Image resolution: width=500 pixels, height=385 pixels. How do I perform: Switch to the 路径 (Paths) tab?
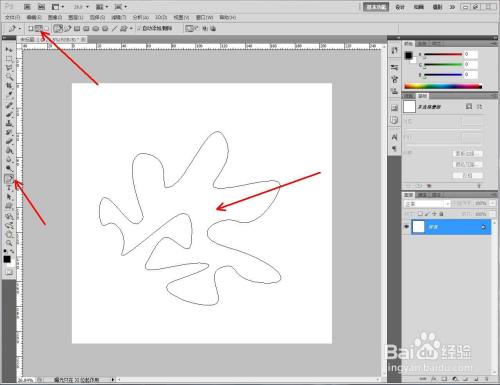pyautogui.click(x=436, y=195)
